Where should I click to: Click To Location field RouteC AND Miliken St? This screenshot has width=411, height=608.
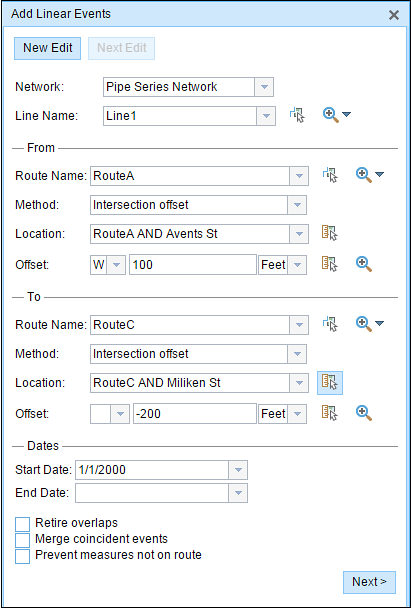[x=190, y=383]
